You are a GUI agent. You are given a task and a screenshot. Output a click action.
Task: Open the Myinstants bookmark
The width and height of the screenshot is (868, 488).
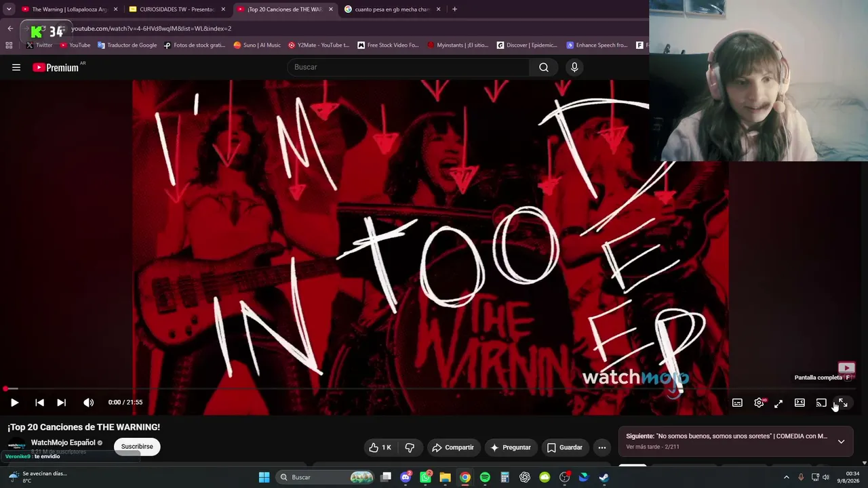[457, 45]
